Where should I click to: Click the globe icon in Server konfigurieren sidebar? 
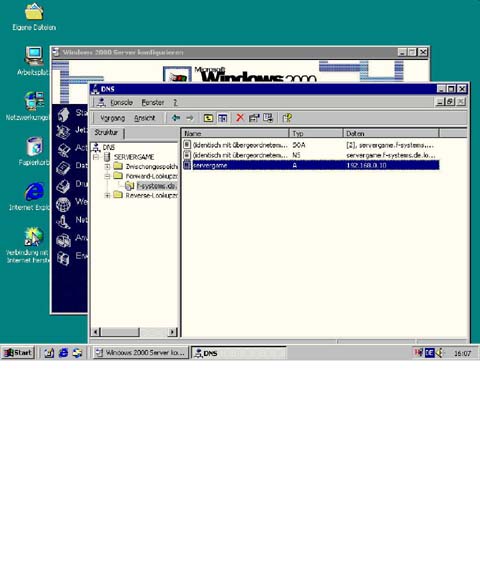(63, 204)
